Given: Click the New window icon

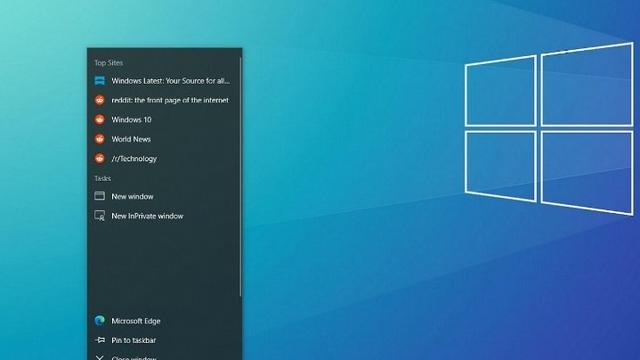Looking at the screenshot, I should tap(100, 196).
